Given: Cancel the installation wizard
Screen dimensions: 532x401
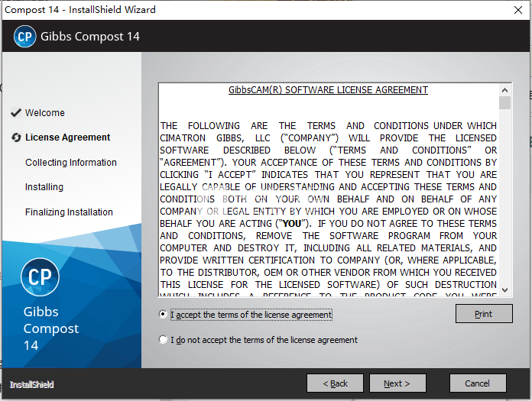Looking at the screenshot, I should (477, 383).
